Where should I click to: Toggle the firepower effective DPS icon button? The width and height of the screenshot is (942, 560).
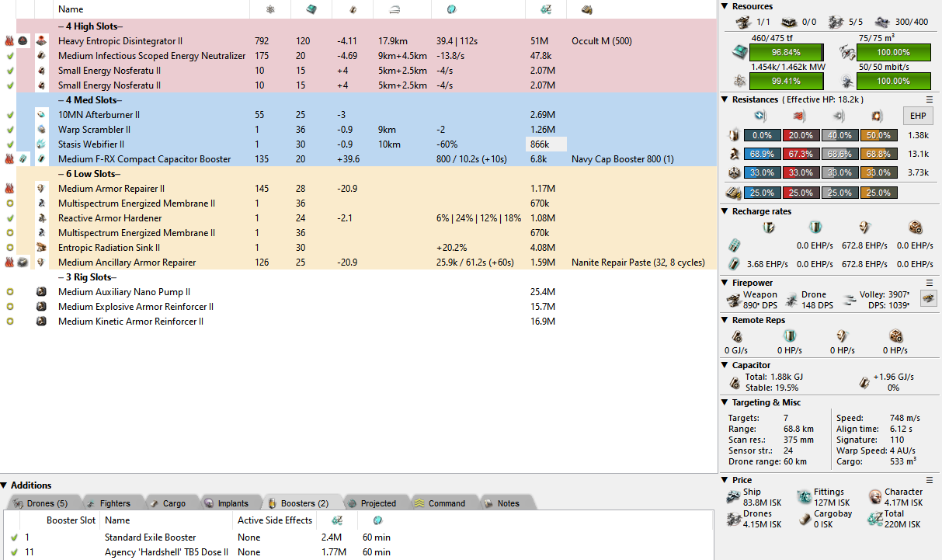click(928, 298)
